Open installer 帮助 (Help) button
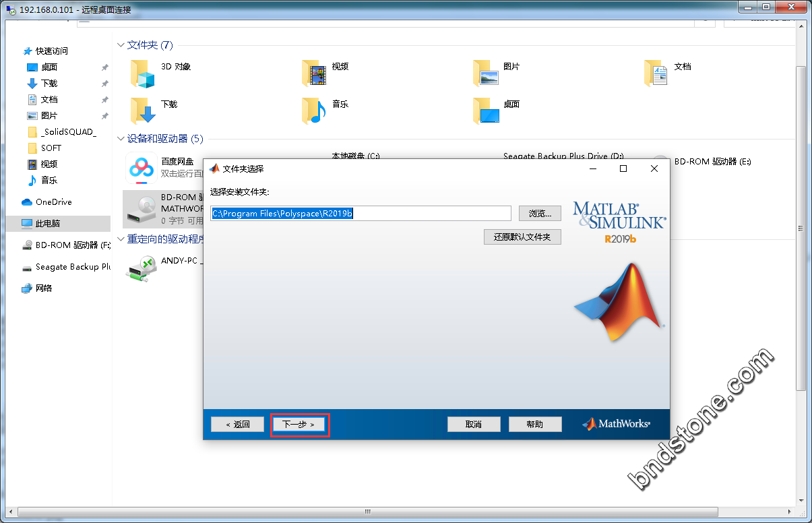 click(x=534, y=425)
